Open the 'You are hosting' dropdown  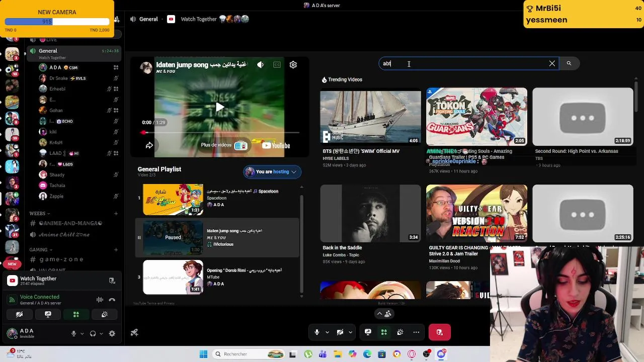273,172
